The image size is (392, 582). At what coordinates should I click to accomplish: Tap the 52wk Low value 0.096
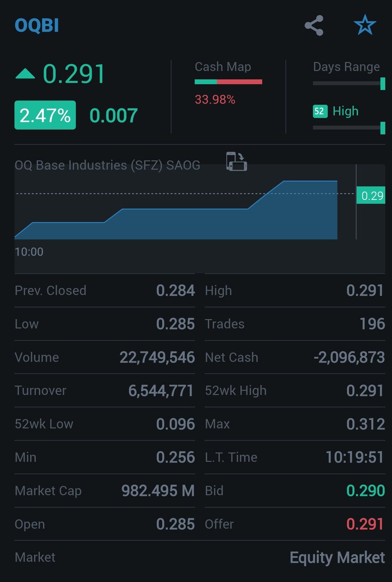click(x=176, y=424)
